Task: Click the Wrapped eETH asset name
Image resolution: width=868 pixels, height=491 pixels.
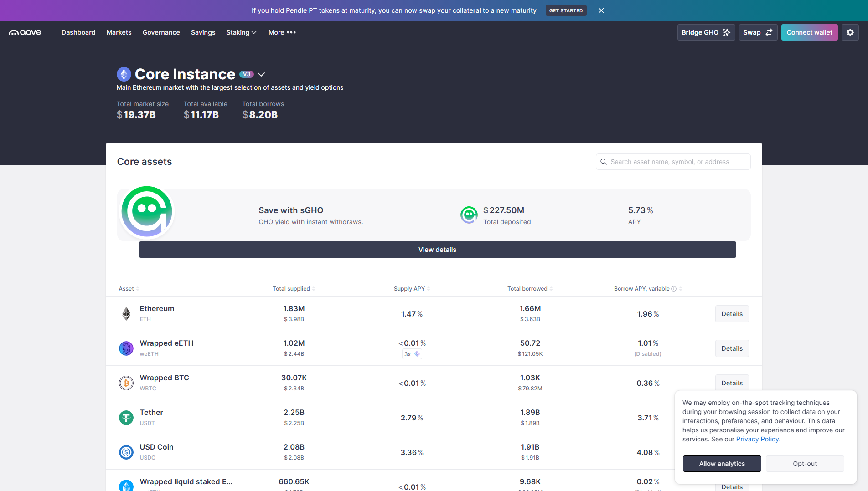Action: point(167,343)
